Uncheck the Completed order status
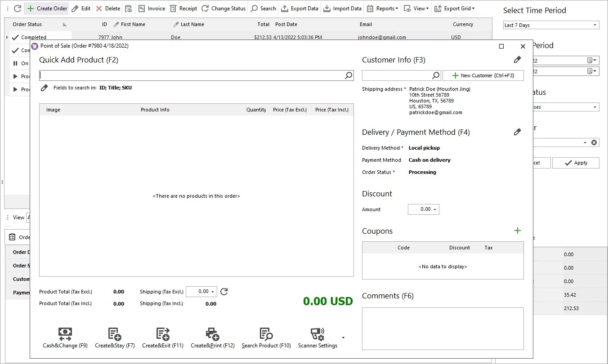 (16, 37)
